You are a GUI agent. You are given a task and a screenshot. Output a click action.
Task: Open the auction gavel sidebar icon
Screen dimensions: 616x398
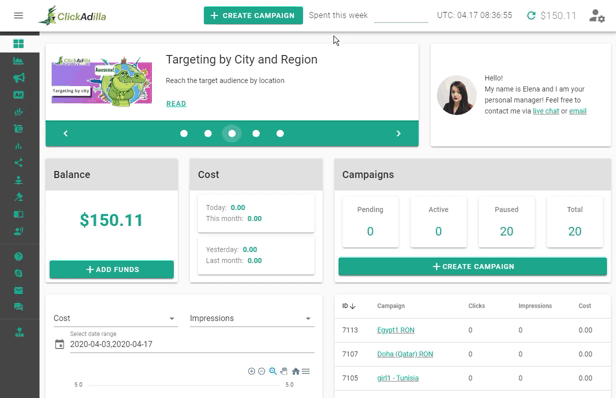point(18,197)
